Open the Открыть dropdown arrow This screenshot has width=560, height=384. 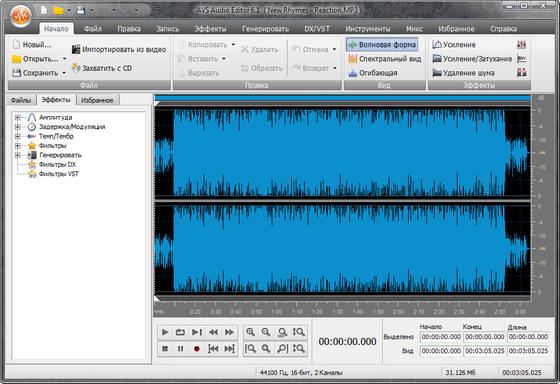[x=65, y=59]
